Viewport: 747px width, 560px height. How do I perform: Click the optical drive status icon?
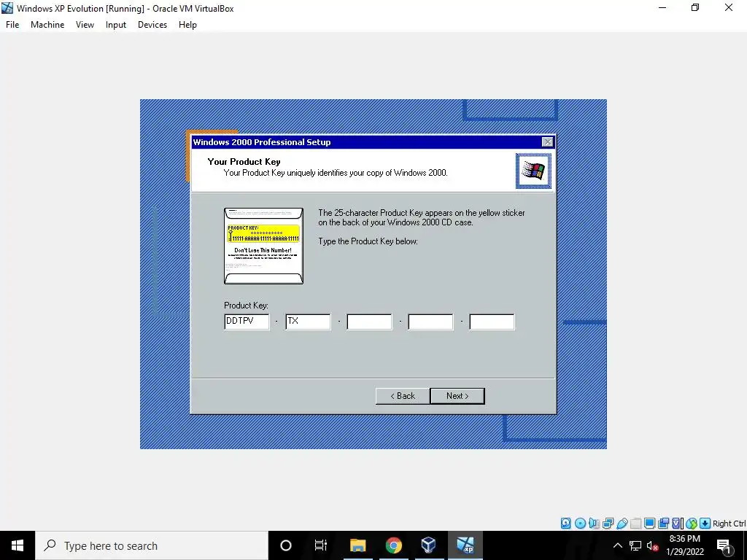tap(580, 524)
